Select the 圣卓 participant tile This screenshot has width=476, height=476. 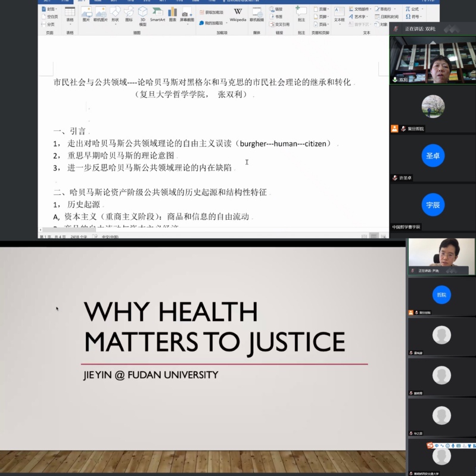pyautogui.click(x=433, y=155)
